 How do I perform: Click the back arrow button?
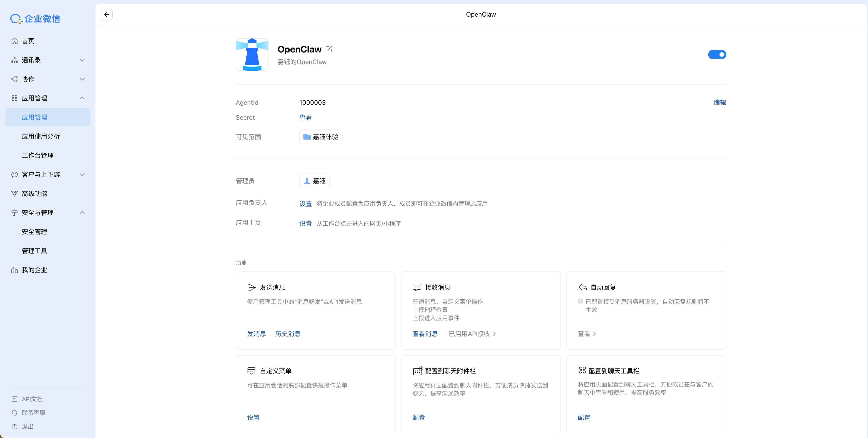[107, 15]
